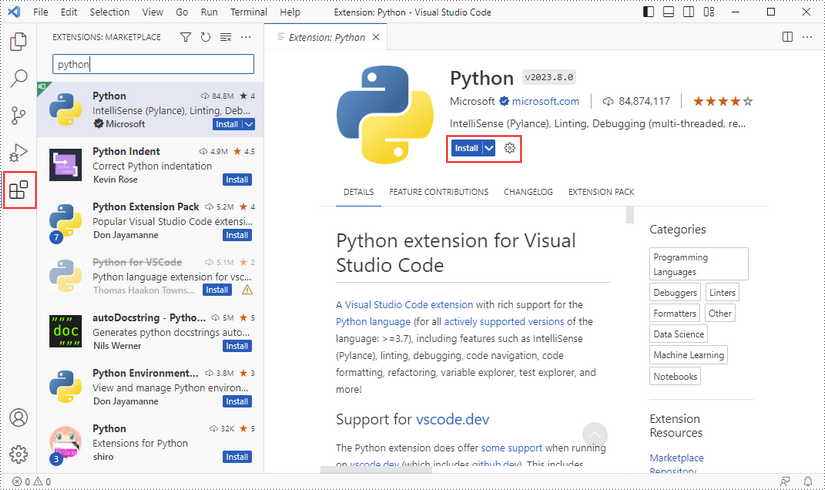Install Python Indent extension

tap(237, 179)
